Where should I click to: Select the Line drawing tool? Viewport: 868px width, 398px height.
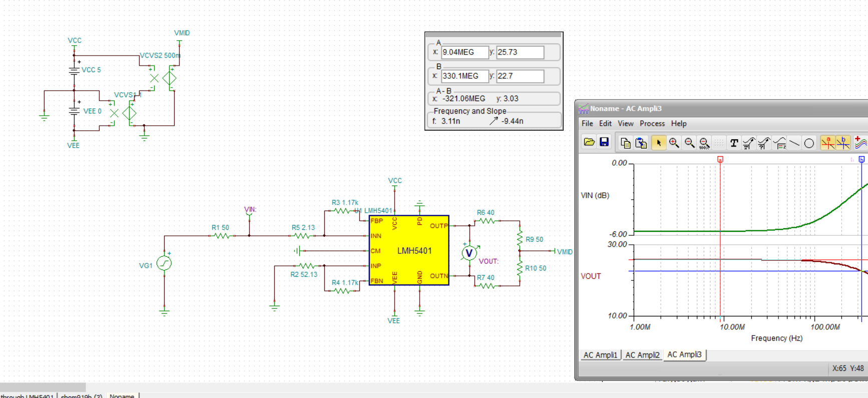[x=794, y=143]
